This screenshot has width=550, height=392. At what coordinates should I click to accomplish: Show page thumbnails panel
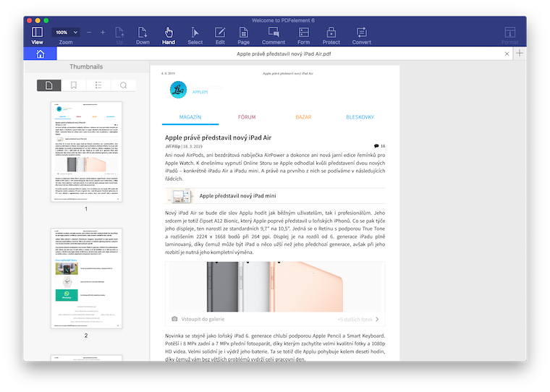coord(49,85)
